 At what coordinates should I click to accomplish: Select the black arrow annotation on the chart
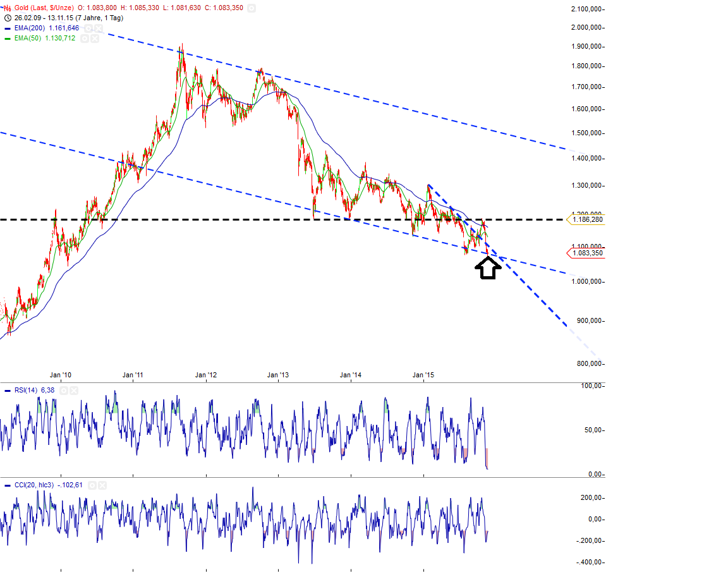[487, 267]
